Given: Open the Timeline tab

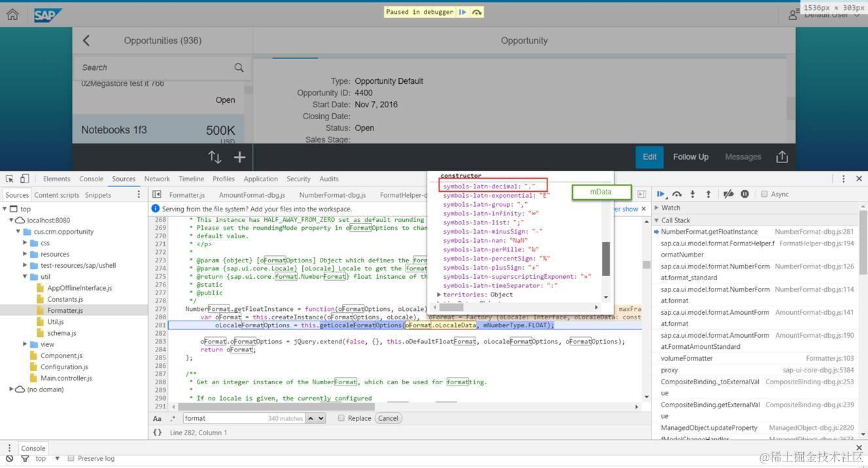Looking at the screenshot, I should coord(191,179).
